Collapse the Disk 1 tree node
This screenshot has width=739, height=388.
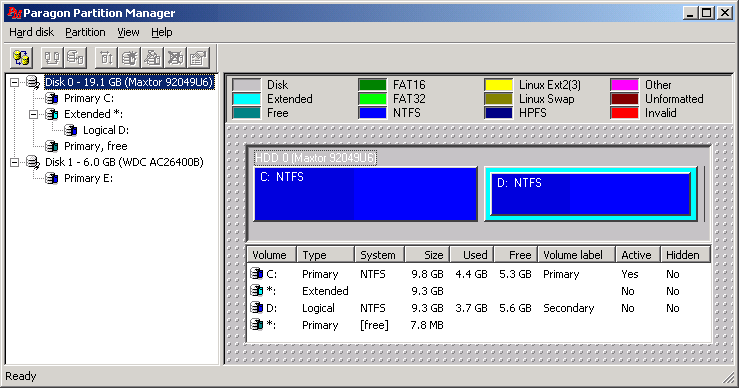[15, 163]
